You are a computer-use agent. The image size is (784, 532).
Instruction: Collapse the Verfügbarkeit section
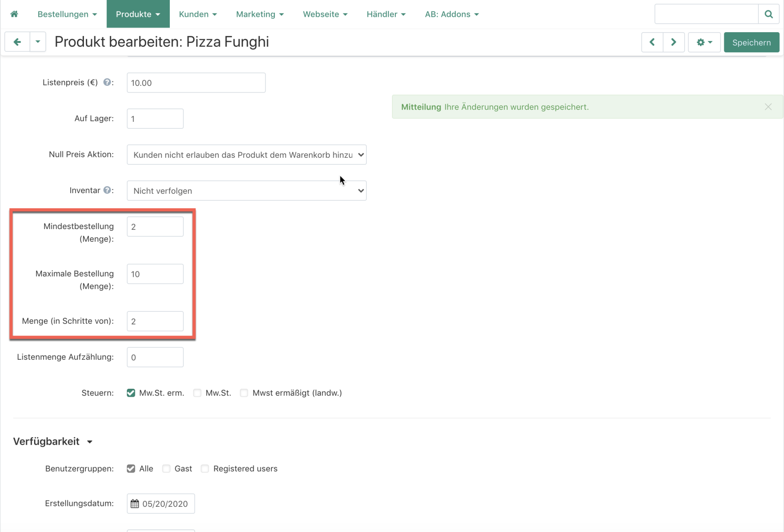click(x=53, y=441)
